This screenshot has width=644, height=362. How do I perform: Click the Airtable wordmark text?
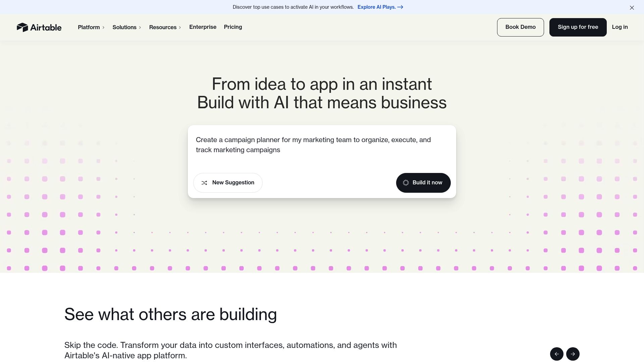pyautogui.click(x=46, y=27)
